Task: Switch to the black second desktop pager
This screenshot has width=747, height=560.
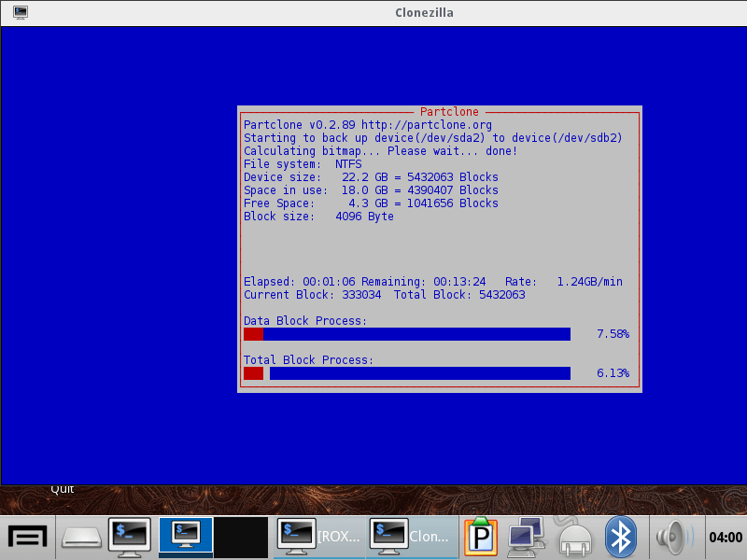Action: click(x=241, y=538)
